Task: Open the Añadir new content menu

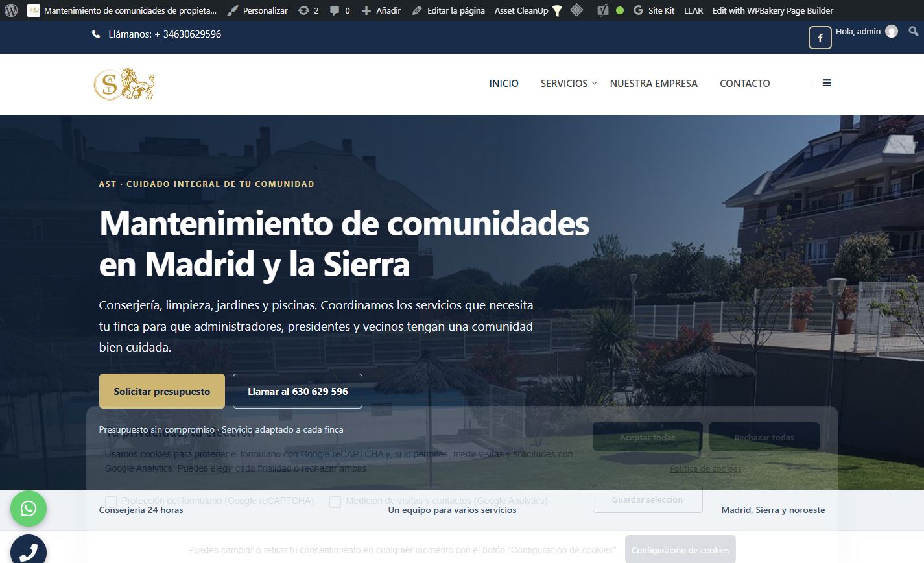Action: click(381, 10)
